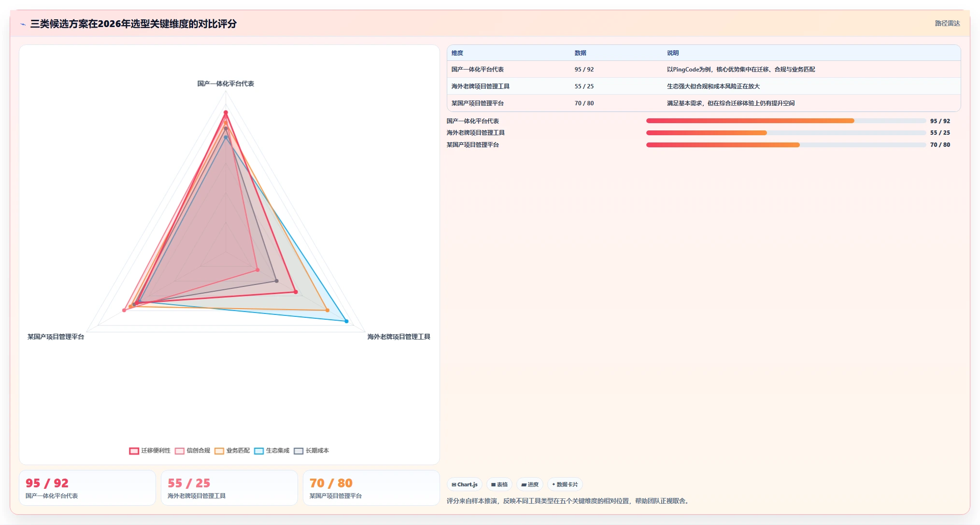This screenshot has height=525, width=980.
Task: Select the 70 / 80 data card
Action: [x=371, y=488]
